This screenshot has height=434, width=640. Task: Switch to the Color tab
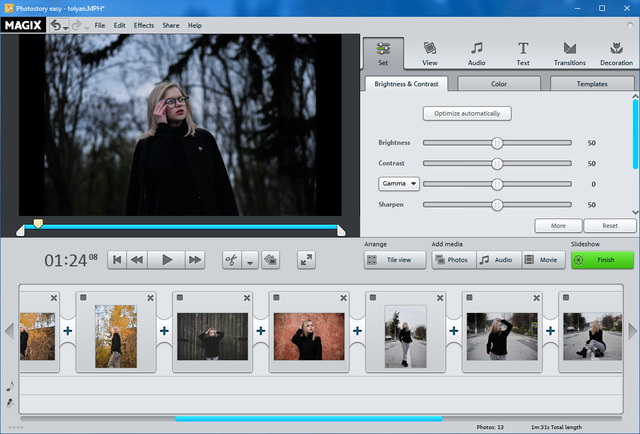(x=499, y=84)
